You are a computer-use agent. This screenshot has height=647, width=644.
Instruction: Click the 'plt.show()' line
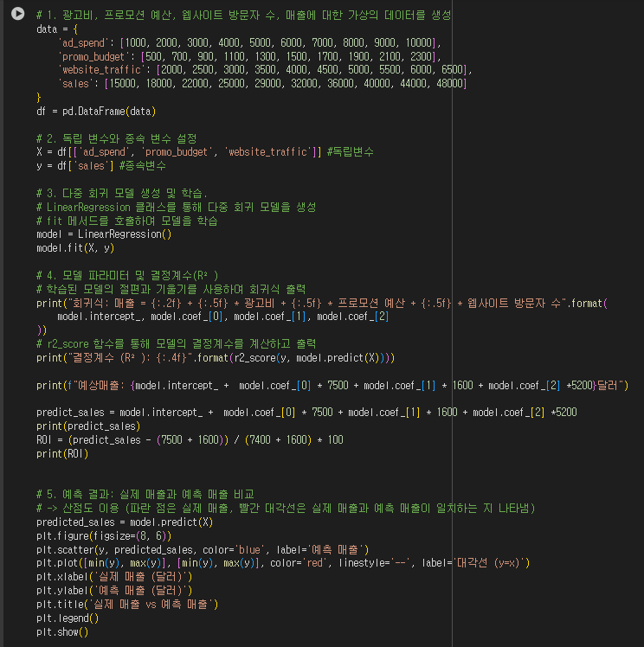[62, 632]
